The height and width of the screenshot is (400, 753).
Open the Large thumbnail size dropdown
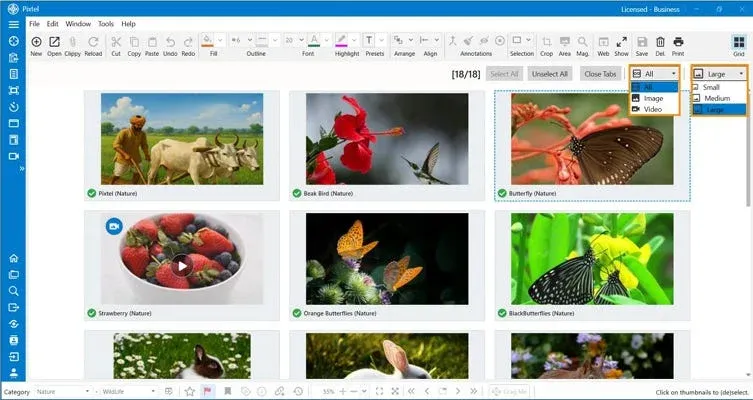[x=719, y=73]
